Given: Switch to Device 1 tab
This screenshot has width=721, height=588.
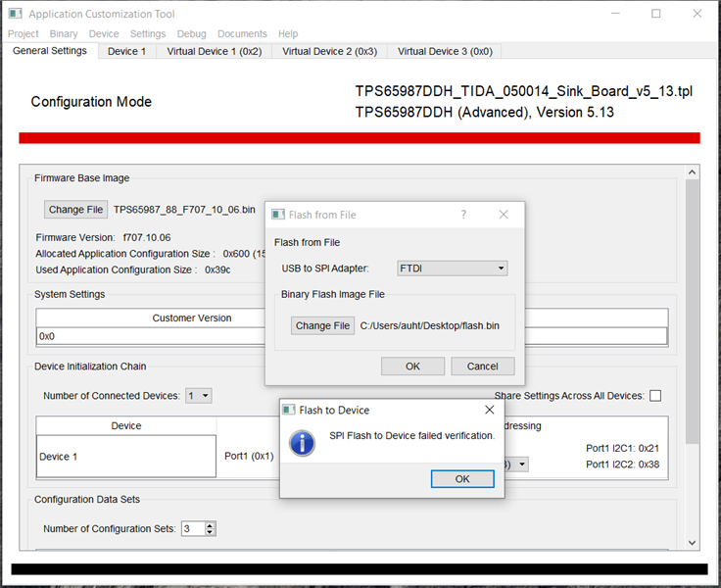Looking at the screenshot, I should tap(127, 51).
